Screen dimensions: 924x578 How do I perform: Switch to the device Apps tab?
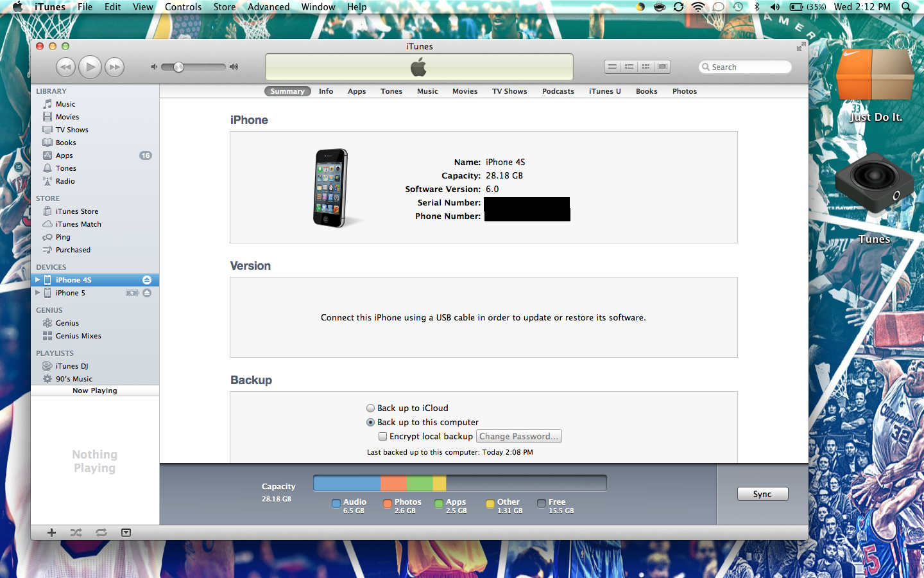357,91
